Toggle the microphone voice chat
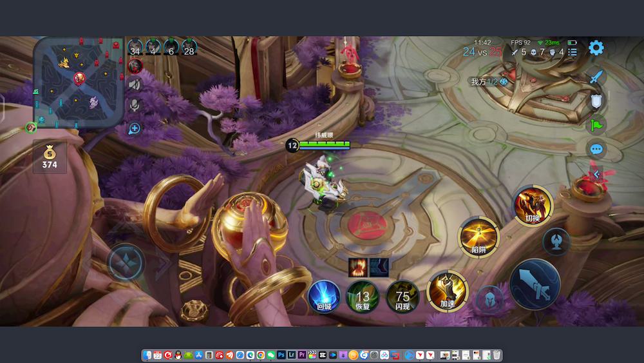The width and height of the screenshot is (644, 363). [135, 105]
